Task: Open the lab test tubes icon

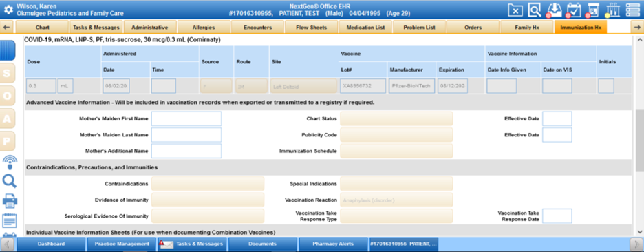Action: pyautogui.click(x=612, y=10)
